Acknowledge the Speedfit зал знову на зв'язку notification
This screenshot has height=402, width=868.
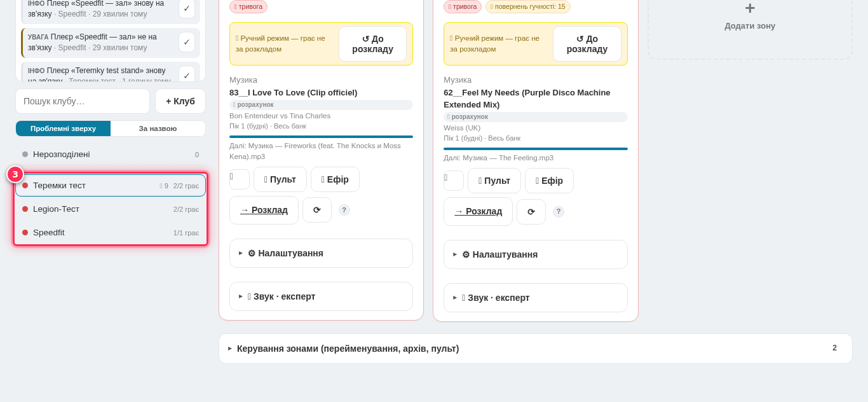186,8
